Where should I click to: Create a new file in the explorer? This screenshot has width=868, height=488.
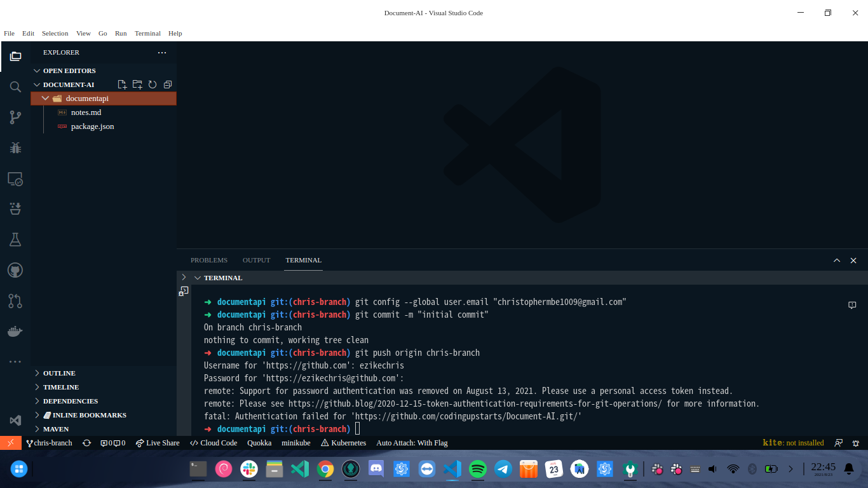tap(122, 84)
